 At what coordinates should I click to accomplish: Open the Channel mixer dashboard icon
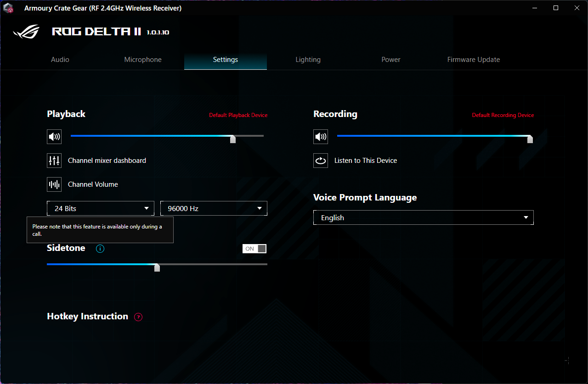54,161
